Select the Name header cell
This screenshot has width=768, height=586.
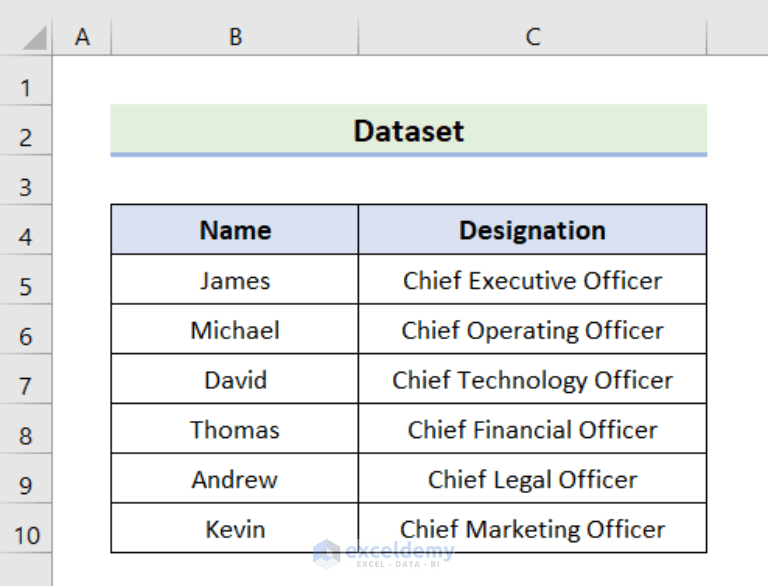pos(235,230)
